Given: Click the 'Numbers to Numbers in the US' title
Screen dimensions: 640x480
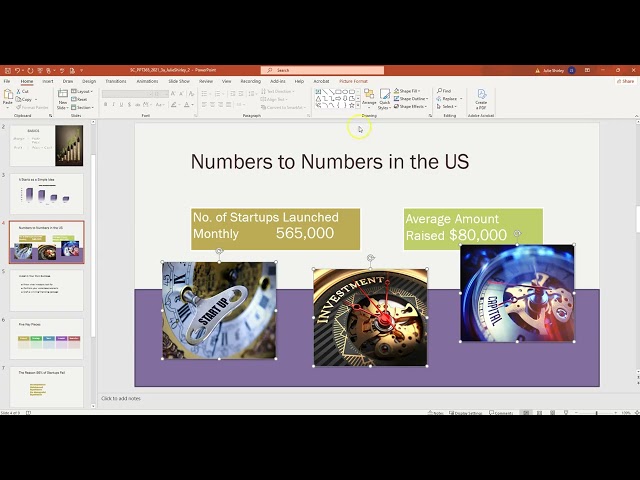Looking at the screenshot, I should [330, 161].
